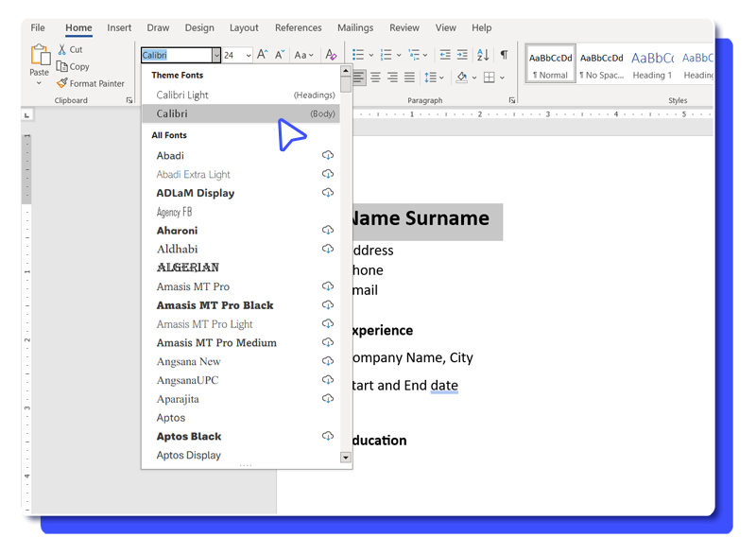Click the font list scroll-down arrow

346,457
